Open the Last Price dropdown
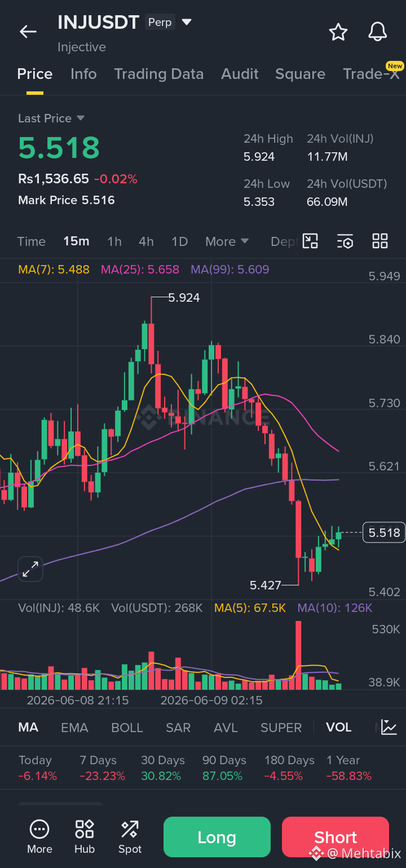The height and width of the screenshot is (868, 406). [51, 118]
